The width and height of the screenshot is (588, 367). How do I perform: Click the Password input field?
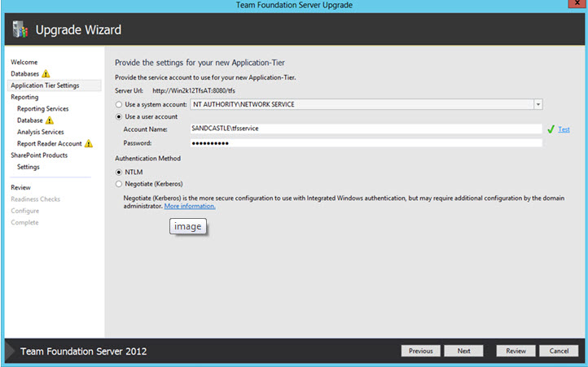tap(366, 143)
